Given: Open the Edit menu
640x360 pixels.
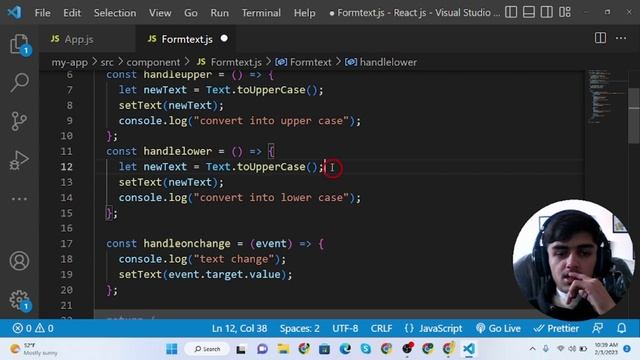Looking at the screenshot, I should 72,13.
